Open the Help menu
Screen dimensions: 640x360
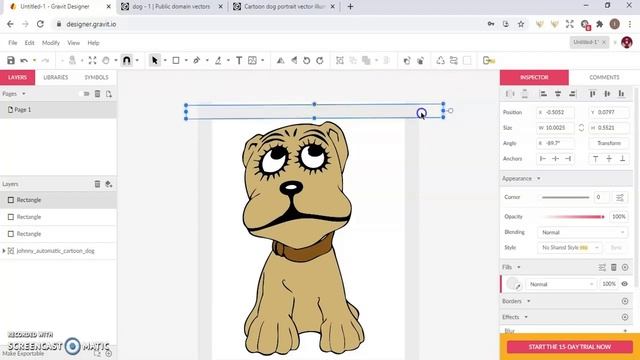(93, 42)
